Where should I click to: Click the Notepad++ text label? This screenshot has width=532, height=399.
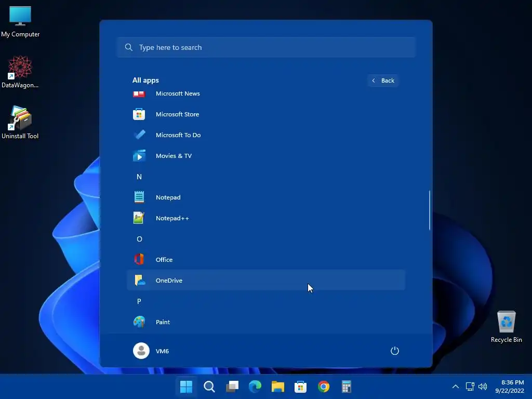click(x=172, y=218)
